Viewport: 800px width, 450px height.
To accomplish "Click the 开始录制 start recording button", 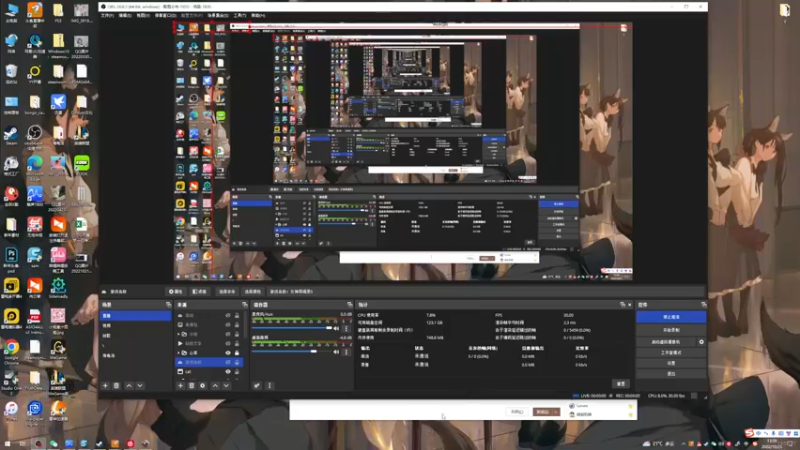I will point(671,330).
